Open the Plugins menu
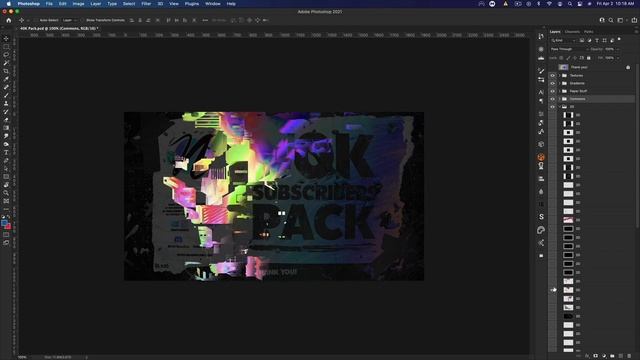 192,4
